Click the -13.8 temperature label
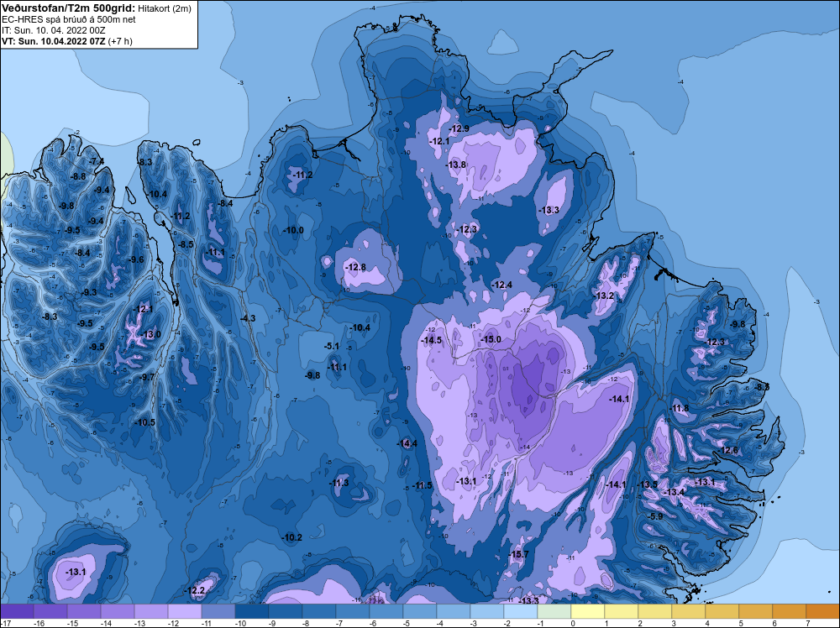Screen dimensions: 840x628 tap(456, 165)
